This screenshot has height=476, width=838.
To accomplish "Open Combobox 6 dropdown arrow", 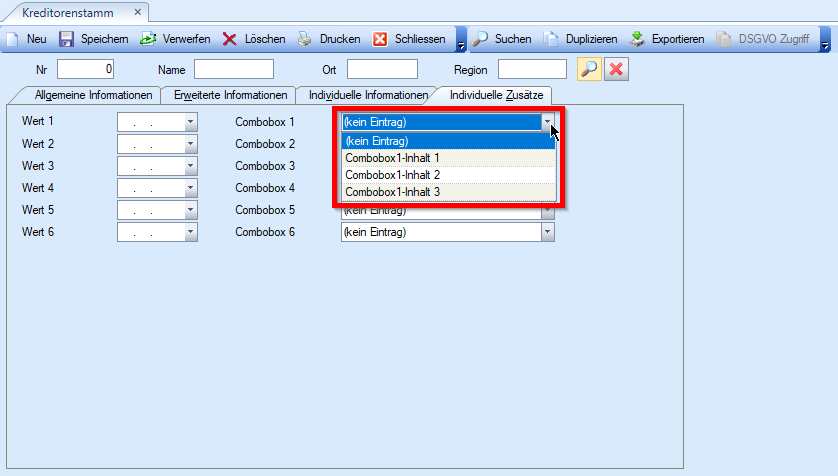I will [x=547, y=232].
